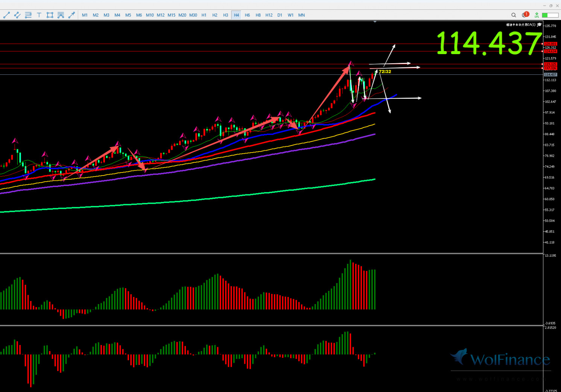This screenshot has width=561, height=392.
Task: Select the trendline drawing tool
Action: [6, 15]
